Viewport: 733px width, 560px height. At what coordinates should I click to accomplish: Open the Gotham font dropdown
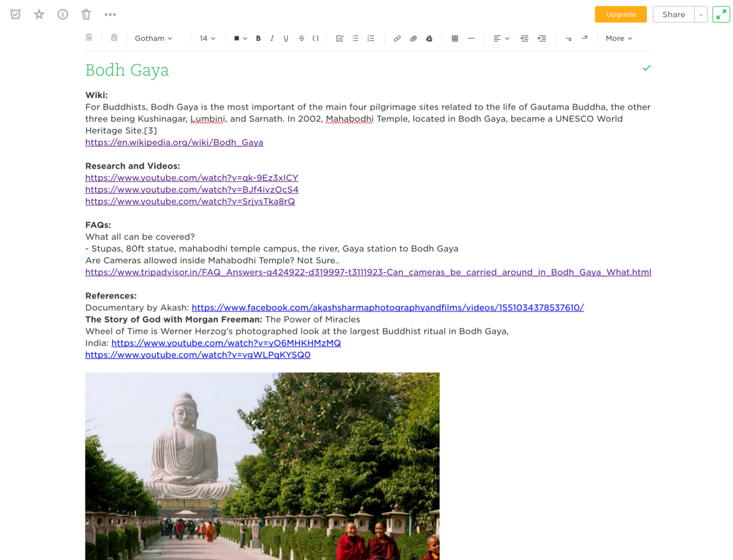point(153,38)
